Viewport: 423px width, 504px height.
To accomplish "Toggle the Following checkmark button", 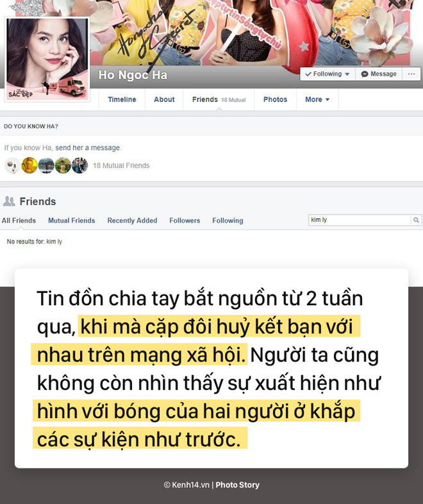I will pyautogui.click(x=328, y=74).
